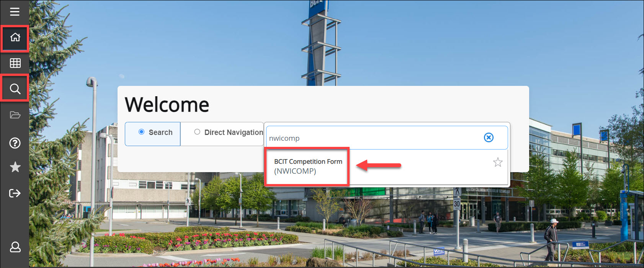This screenshot has height=268, width=644.
Task: Go to the Home dashboard icon
Action: click(15, 37)
